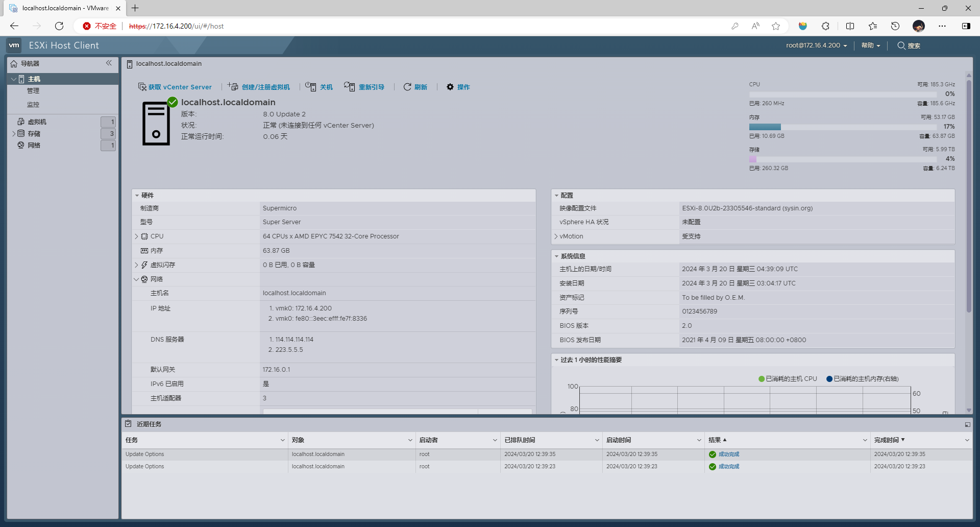This screenshot has width=980, height=527.
Task: Click the browser profile avatar
Action: (919, 26)
